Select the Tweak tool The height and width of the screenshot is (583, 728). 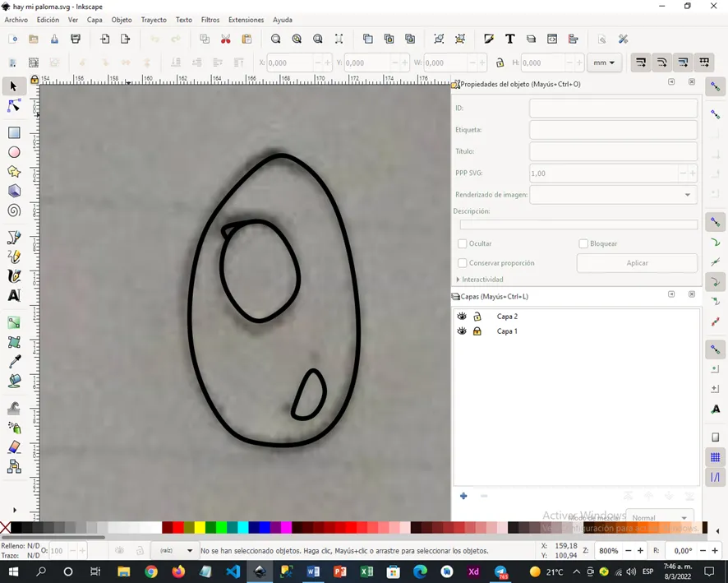(x=14, y=409)
